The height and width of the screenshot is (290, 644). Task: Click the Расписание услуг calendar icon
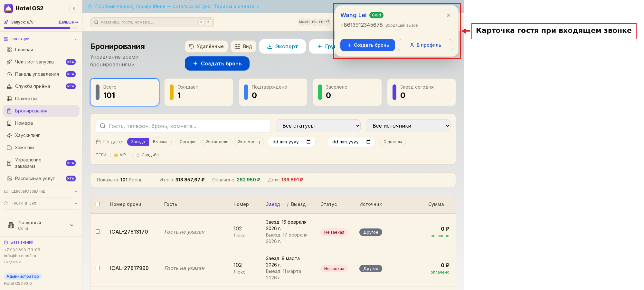coord(9,179)
